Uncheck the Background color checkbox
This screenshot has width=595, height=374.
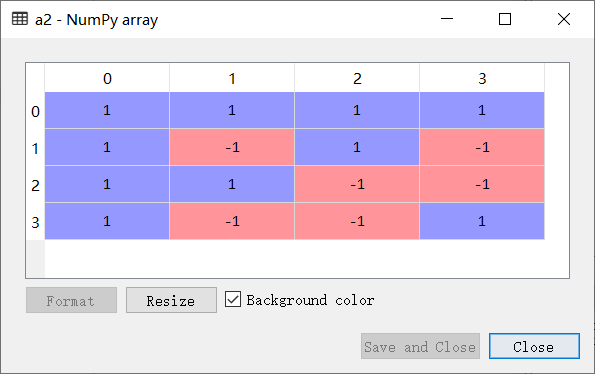click(233, 299)
